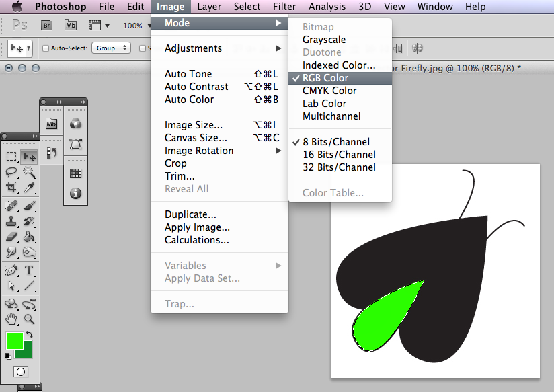Click the dark green background color swatch
Image resolution: width=554 pixels, height=392 pixels.
pos(28,354)
